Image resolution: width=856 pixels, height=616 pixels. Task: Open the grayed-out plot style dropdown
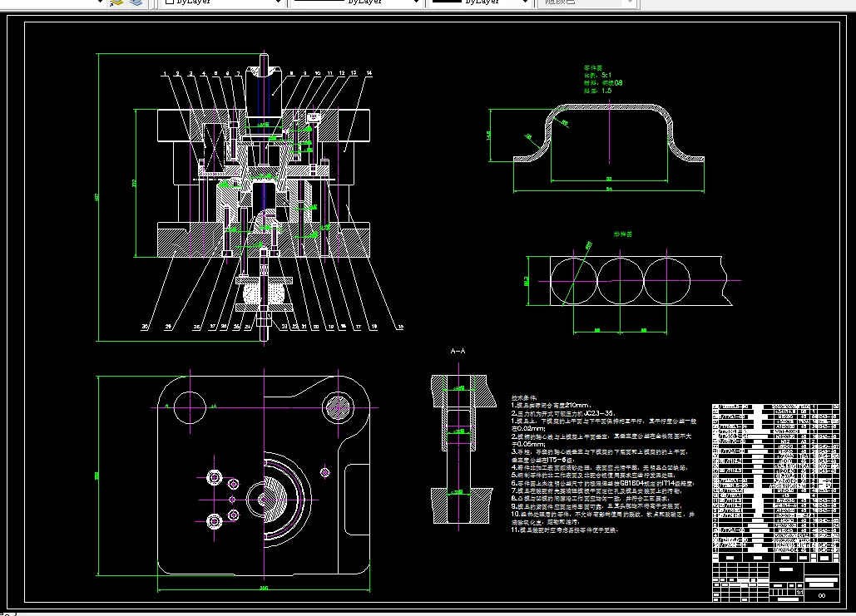[x=586, y=2]
